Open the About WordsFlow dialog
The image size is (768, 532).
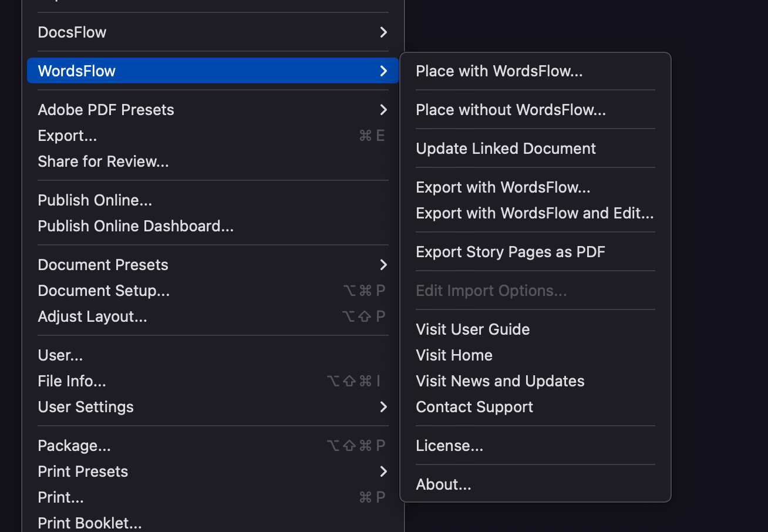coord(443,484)
